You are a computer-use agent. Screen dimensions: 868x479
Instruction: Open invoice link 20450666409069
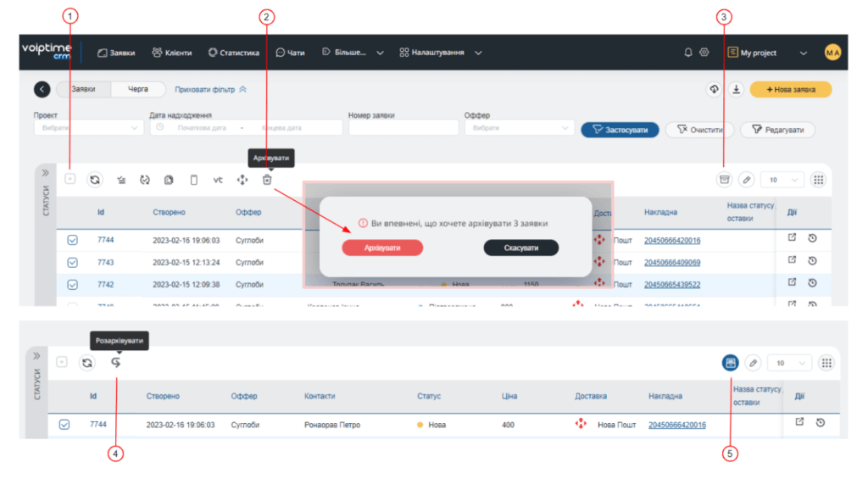672,263
